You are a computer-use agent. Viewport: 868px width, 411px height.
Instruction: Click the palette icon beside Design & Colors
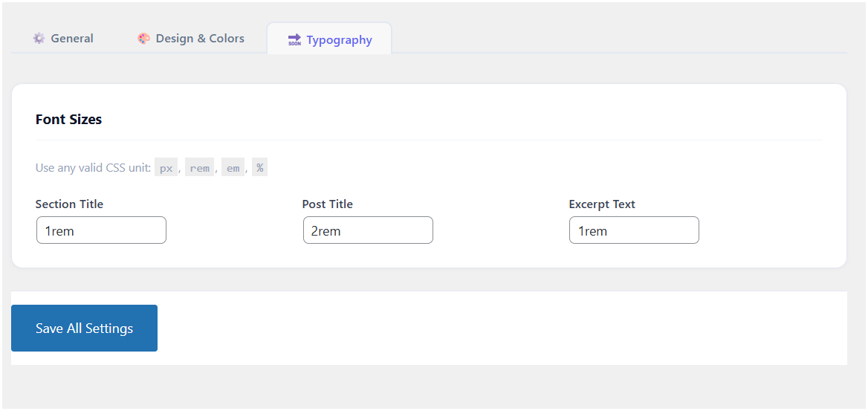click(143, 39)
